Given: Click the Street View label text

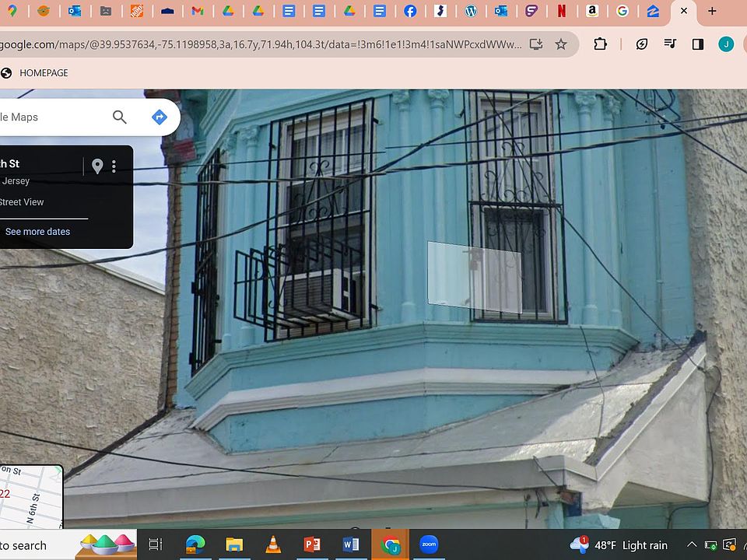Looking at the screenshot, I should tap(22, 202).
